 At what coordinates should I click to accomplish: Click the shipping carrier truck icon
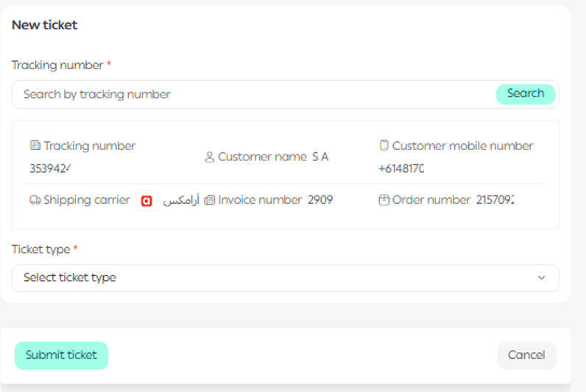tap(35, 200)
